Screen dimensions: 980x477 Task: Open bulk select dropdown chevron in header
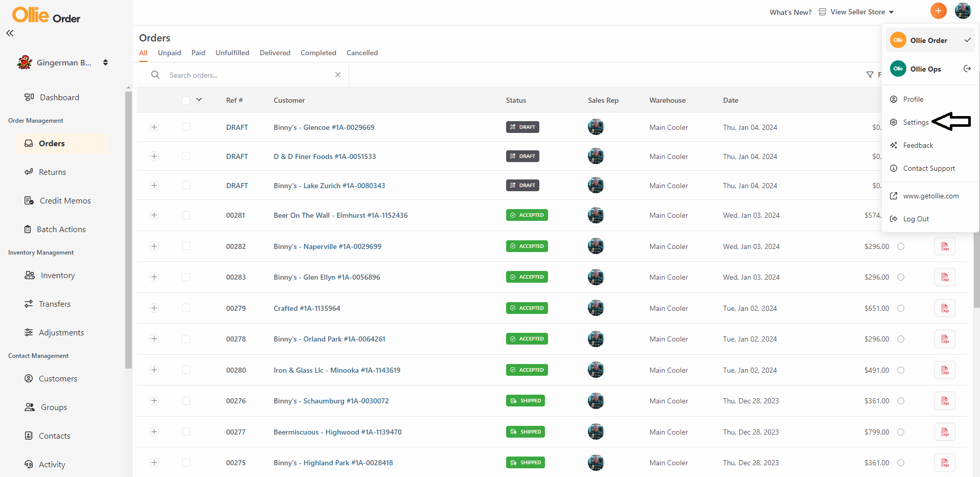199,100
